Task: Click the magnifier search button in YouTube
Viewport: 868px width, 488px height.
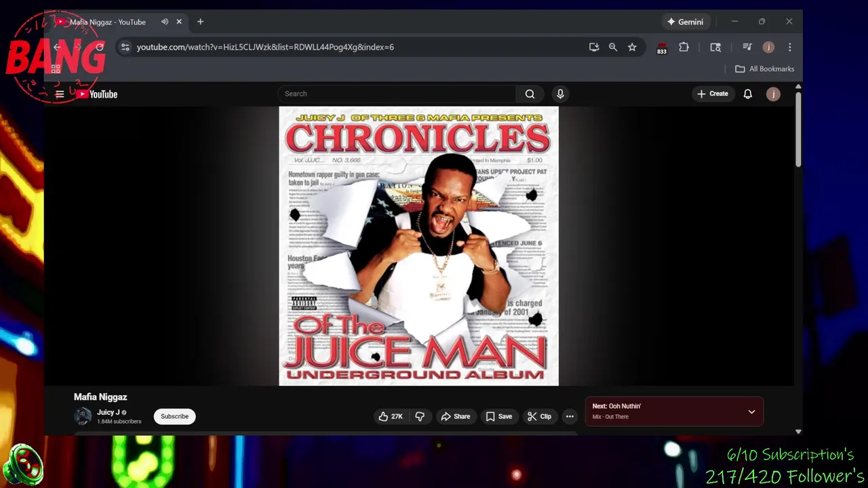Action: pos(530,94)
